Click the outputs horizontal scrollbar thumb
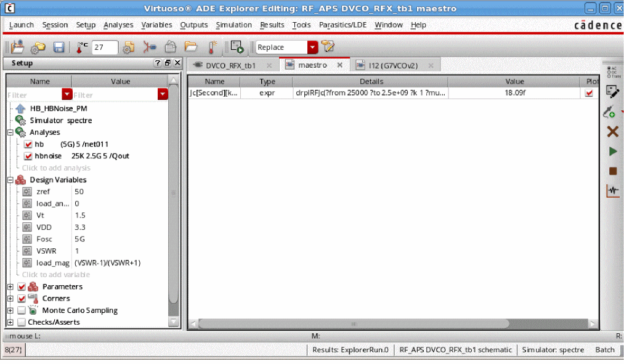Image resolution: width=624 pixels, height=364 pixels. coord(354,324)
